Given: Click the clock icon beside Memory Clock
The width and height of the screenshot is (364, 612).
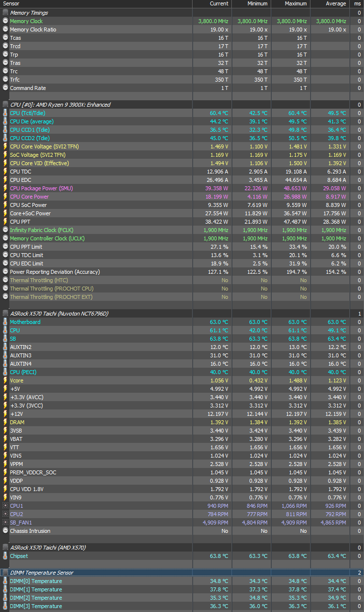Looking at the screenshot, I should pyautogui.click(x=5, y=21).
